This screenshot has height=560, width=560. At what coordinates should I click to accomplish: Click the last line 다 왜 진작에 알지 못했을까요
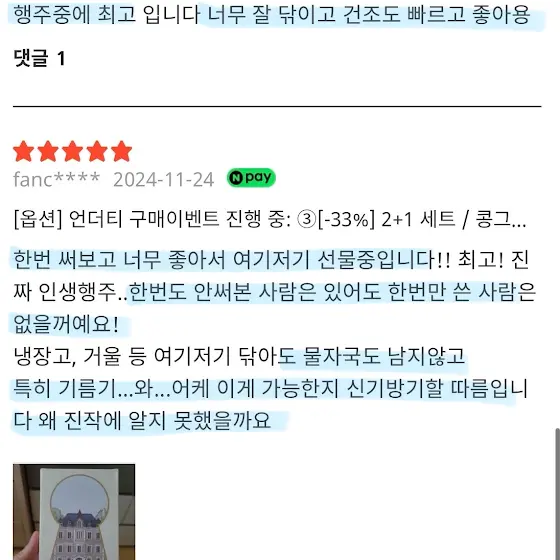(142, 421)
